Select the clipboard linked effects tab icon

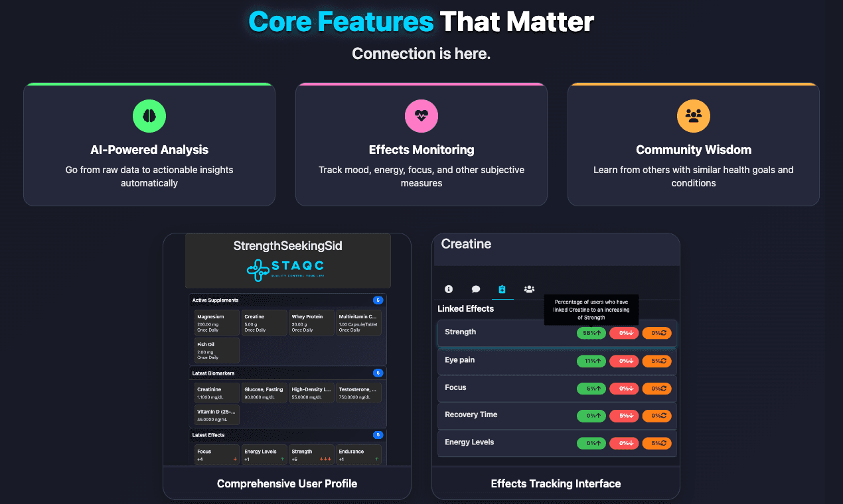coord(502,289)
